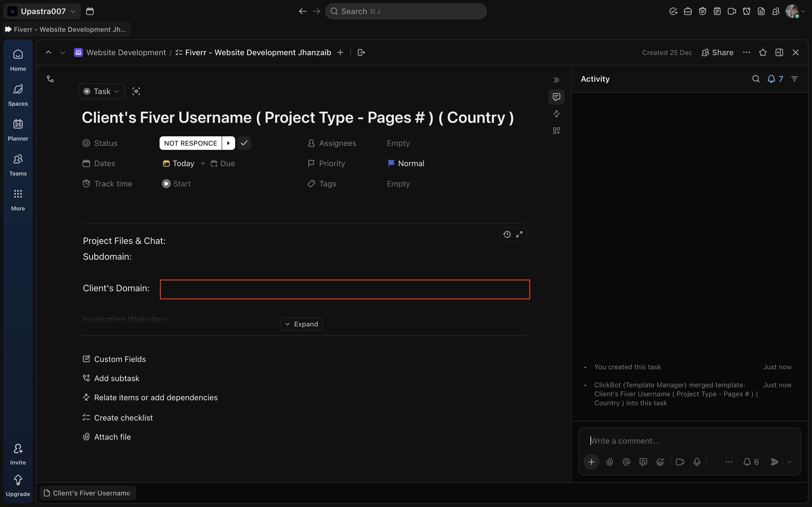Image resolution: width=812 pixels, height=507 pixels.
Task: Click the blue Normal priority flag
Action: pyautogui.click(x=391, y=163)
